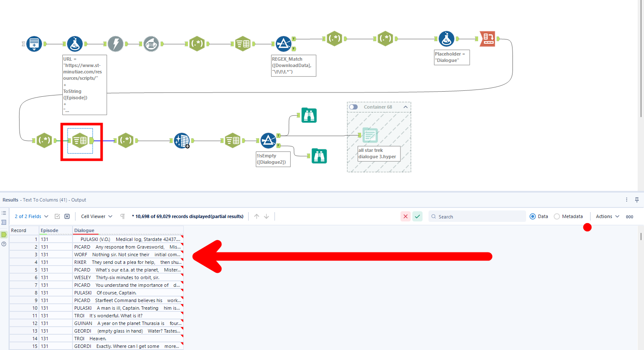Show the input anchor data in Results side strip

point(4,223)
